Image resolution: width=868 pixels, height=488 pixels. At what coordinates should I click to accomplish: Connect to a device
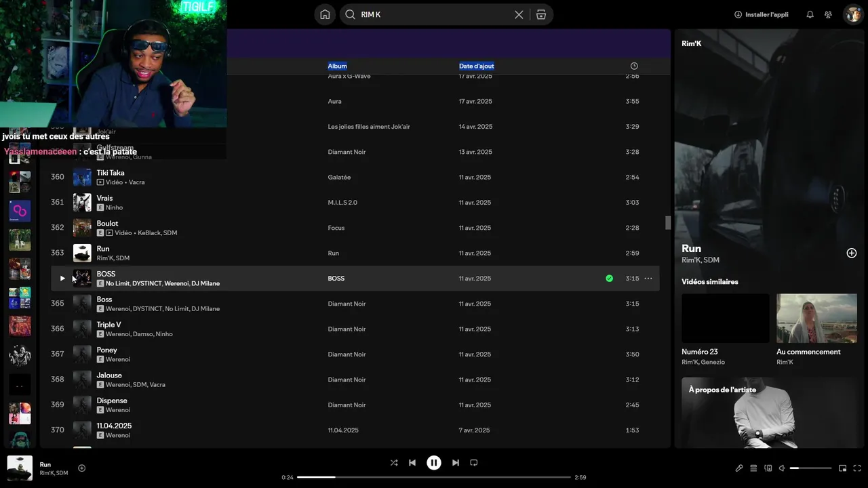tap(768, 468)
